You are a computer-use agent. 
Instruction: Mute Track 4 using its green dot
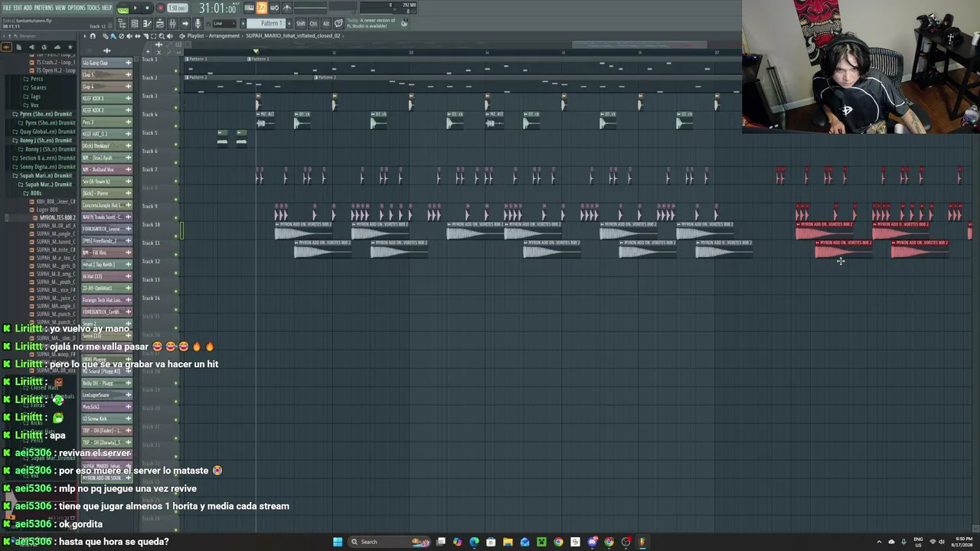(176, 126)
